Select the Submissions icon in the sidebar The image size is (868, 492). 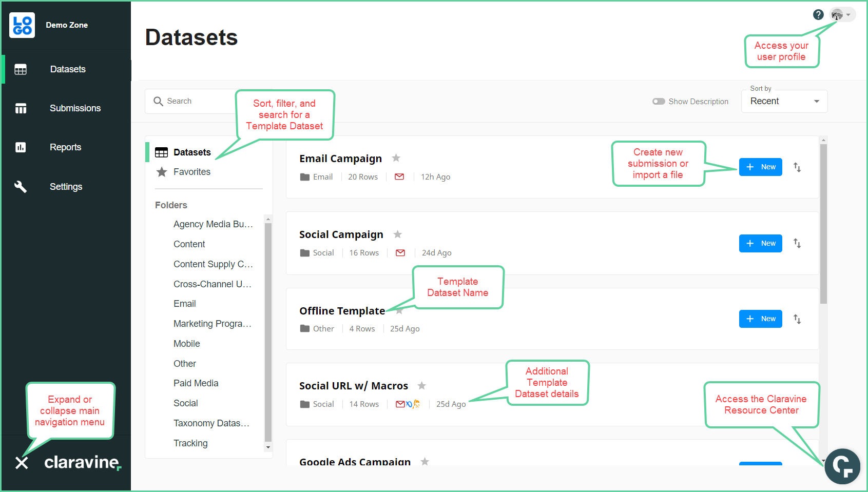[21, 108]
